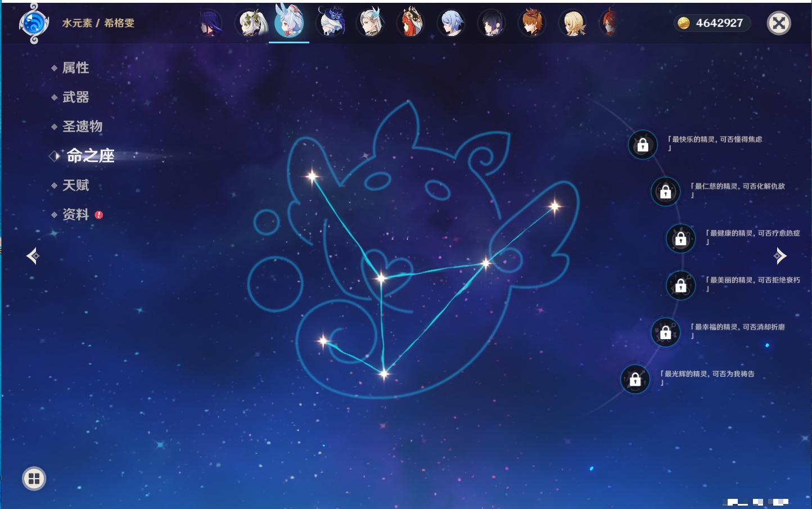Switch to the previous character with left arrow

(x=33, y=256)
